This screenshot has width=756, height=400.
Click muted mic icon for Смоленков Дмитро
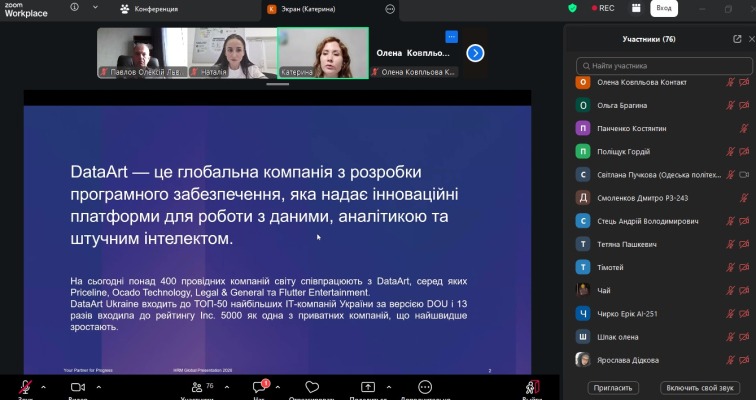click(x=744, y=198)
